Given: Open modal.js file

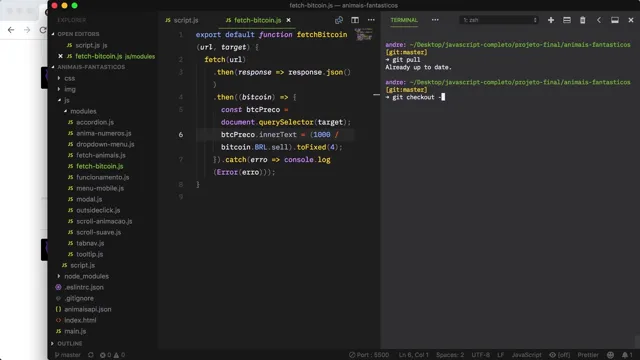Looking at the screenshot, I should [x=89, y=199].
